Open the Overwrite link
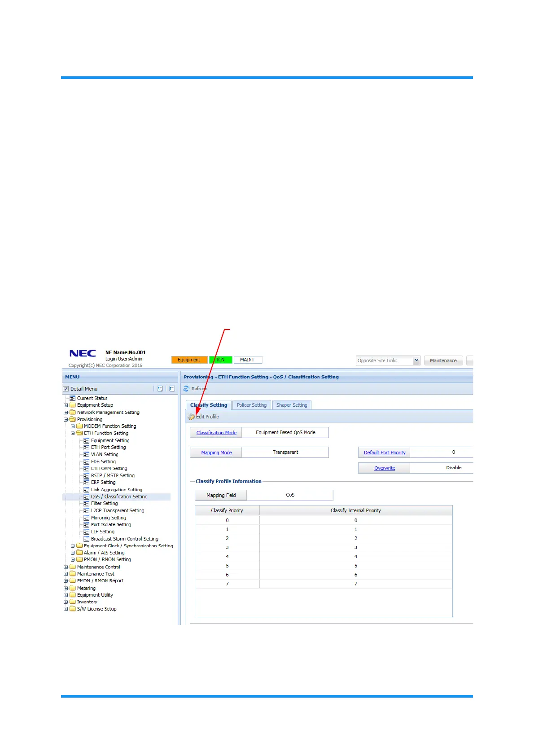This screenshot has height=756, width=534. coord(385,468)
